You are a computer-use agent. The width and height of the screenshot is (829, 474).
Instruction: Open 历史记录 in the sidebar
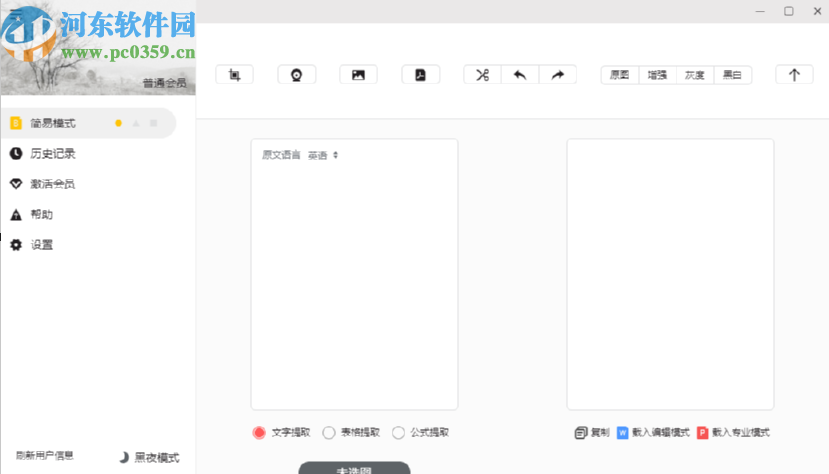coord(53,154)
